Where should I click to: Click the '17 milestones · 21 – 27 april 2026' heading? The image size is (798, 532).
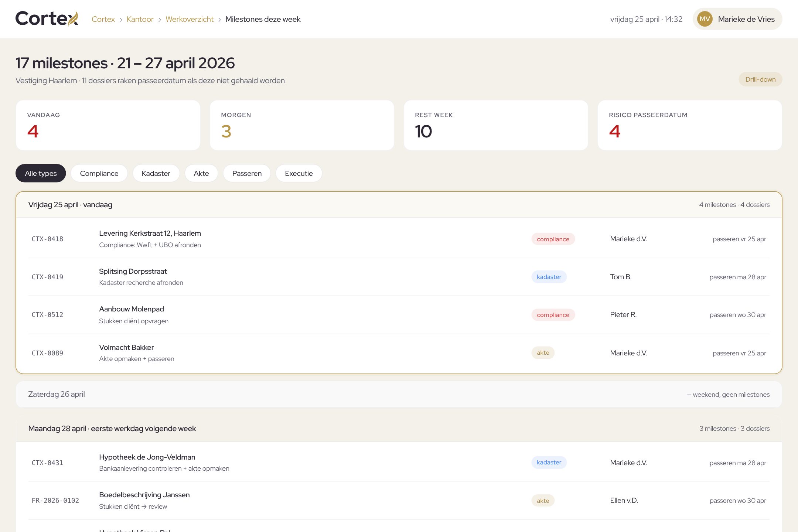(x=125, y=63)
